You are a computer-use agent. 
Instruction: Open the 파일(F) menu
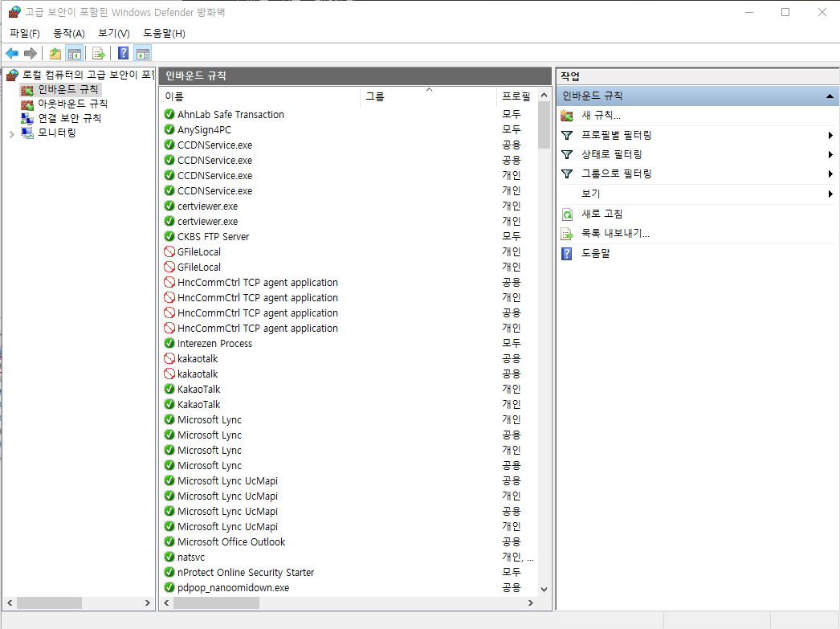click(24, 33)
